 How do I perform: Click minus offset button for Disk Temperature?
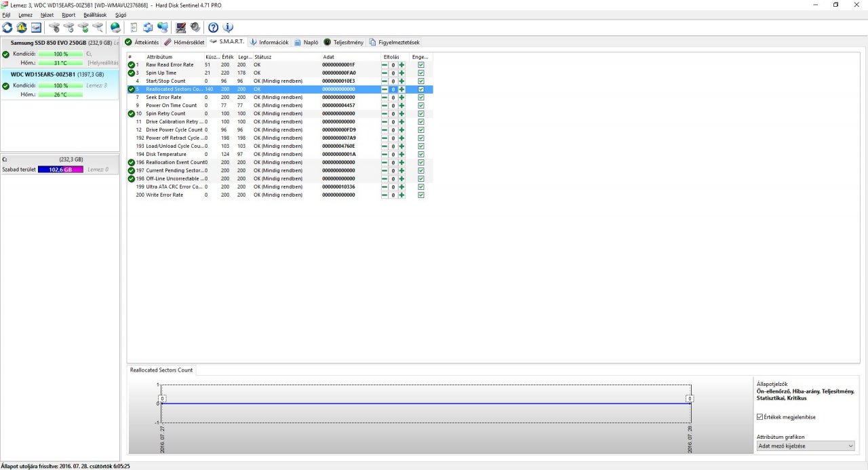coord(384,155)
